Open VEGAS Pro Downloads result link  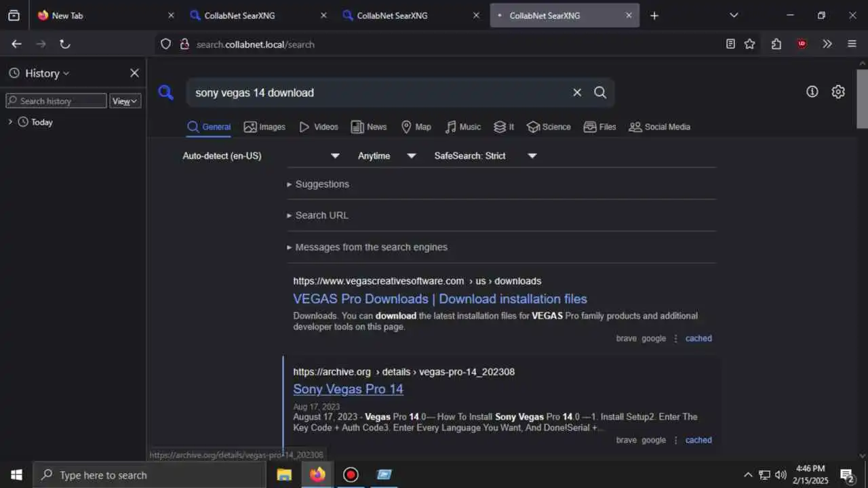[x=440, y=299]
